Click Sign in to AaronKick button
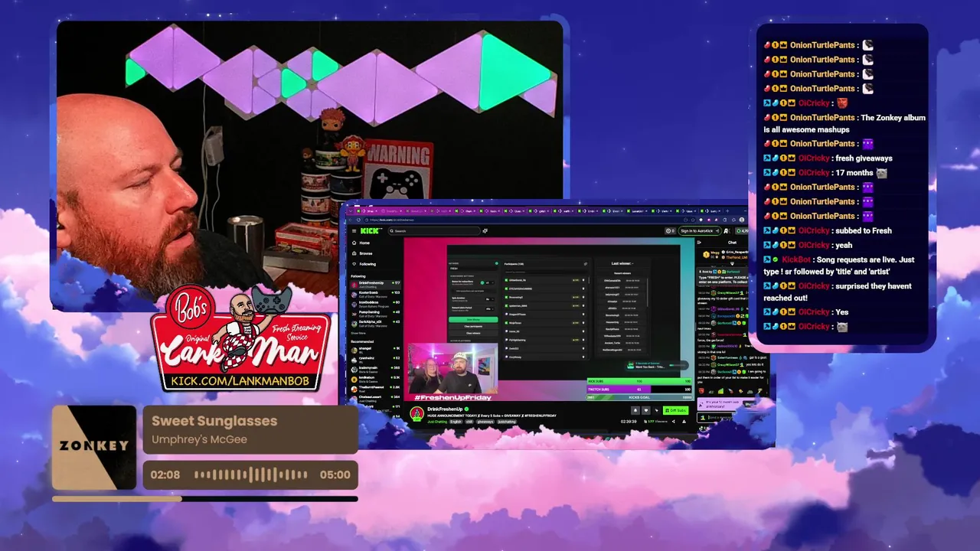Image resolution: width=980 pixels, height=551 pixels. tap(699, 231)
